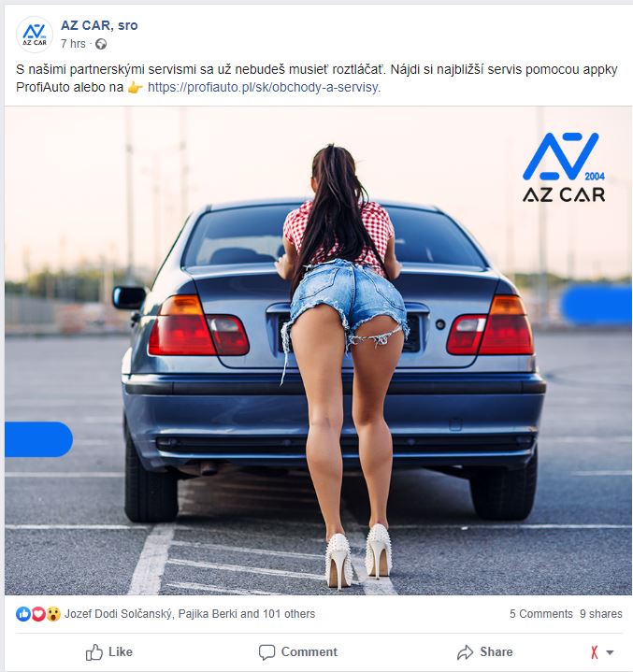Open Jozef Dodi Solčanský's profile
Screen dimensions: 633x672
[x=119, y=614]
